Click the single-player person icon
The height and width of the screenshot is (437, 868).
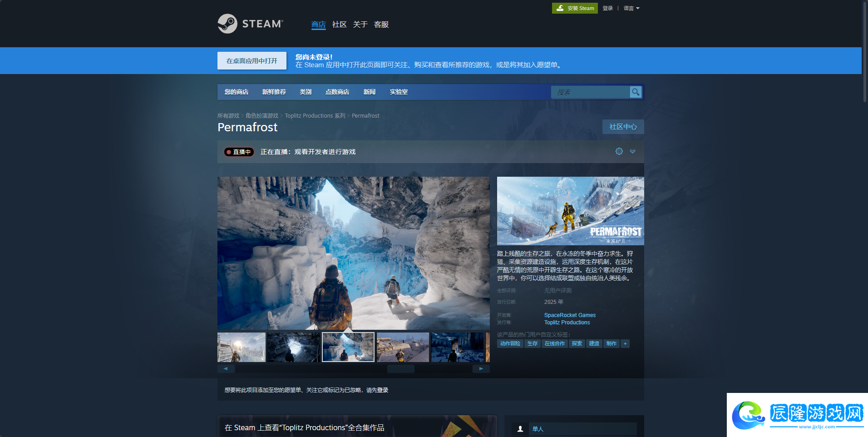pyautogui.click(x=520, y=429)
